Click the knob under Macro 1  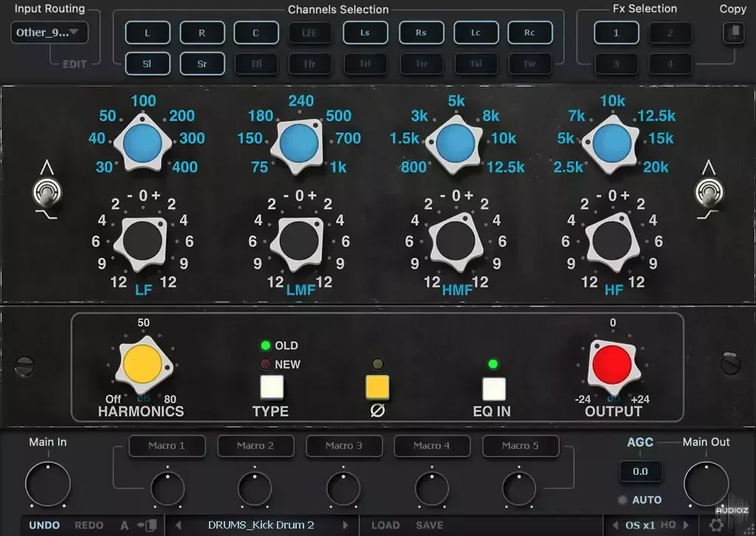click(x=168, y=489)
